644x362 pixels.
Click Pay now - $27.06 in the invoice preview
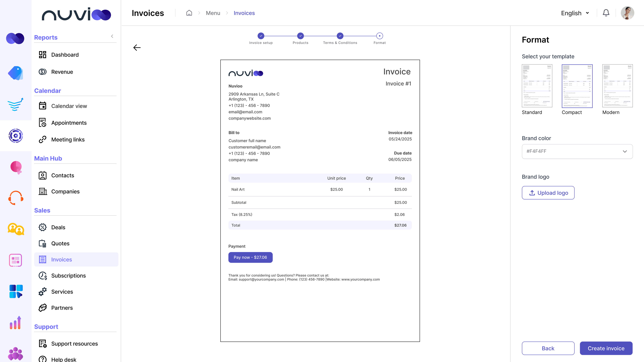250,257
